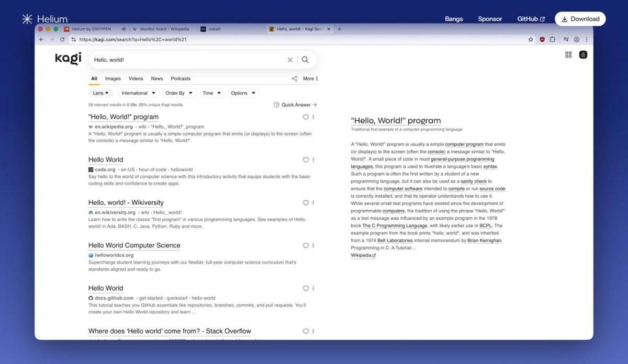Viewport: 628px width, 364px height.
Task: Click shield icon for Stack Overflow result
Action: click(306, 331)
